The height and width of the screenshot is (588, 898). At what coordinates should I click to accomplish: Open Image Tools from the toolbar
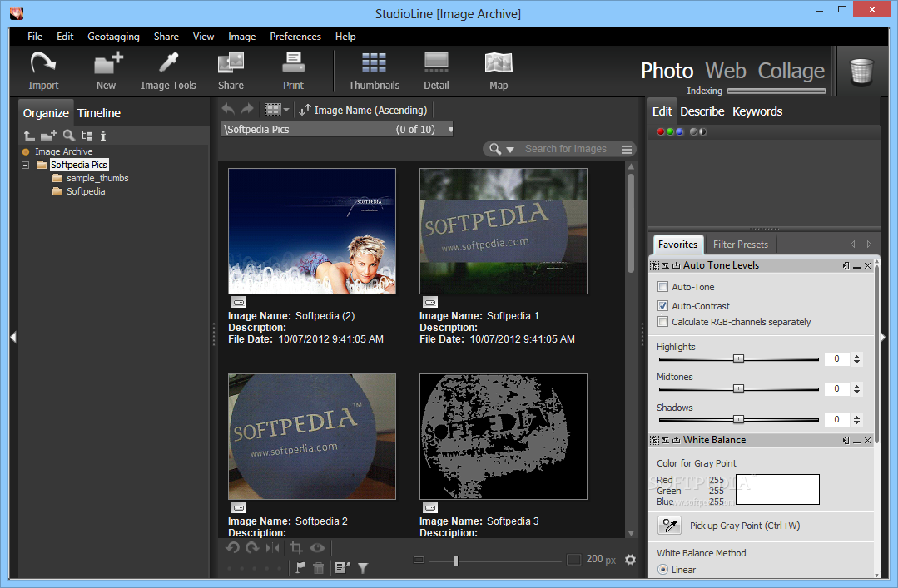(x=168, y=71)
